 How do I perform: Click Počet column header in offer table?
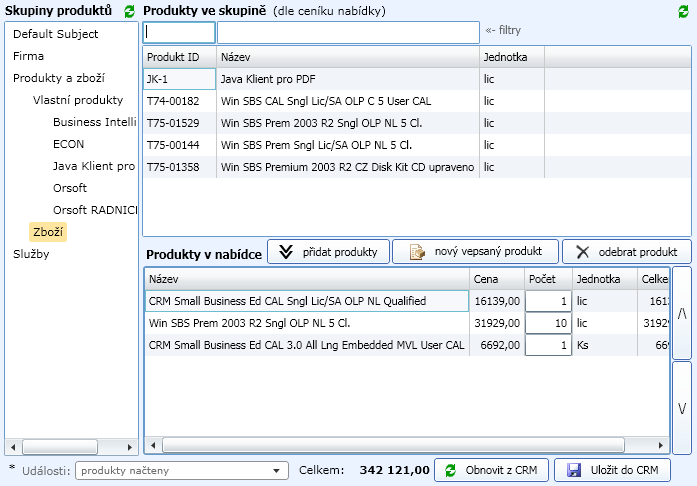coord(549,279)
